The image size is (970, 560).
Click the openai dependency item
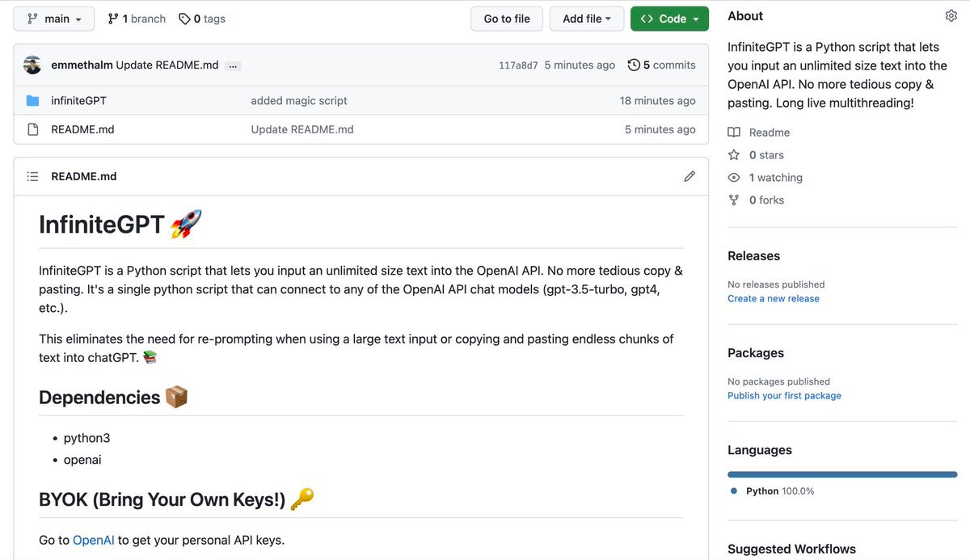point(82,460)
